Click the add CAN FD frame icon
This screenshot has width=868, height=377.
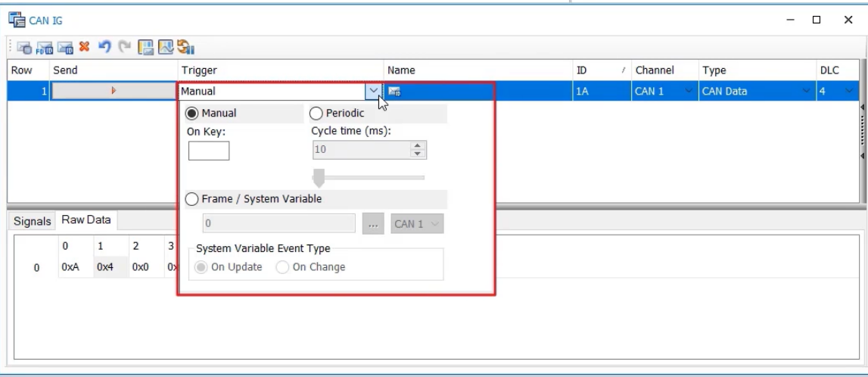point(45,48)
